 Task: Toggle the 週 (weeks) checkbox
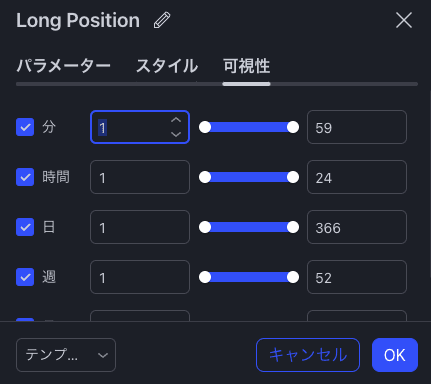pos(25,277)
